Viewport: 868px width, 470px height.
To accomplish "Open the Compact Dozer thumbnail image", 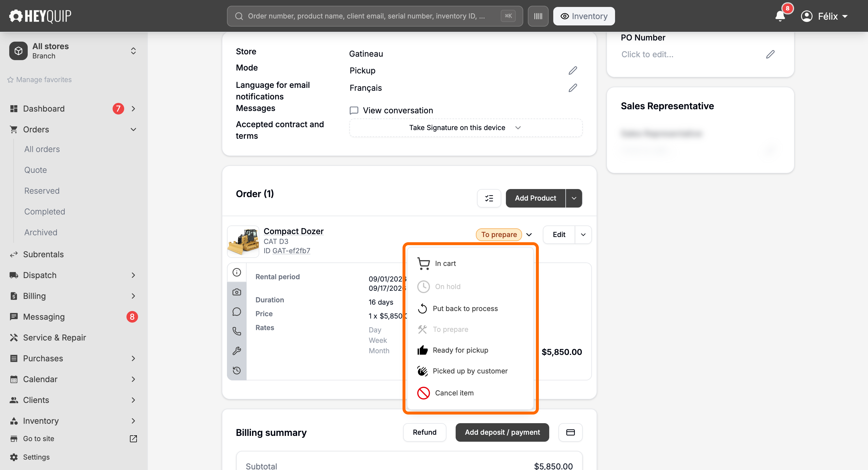I will coord(243,242).
